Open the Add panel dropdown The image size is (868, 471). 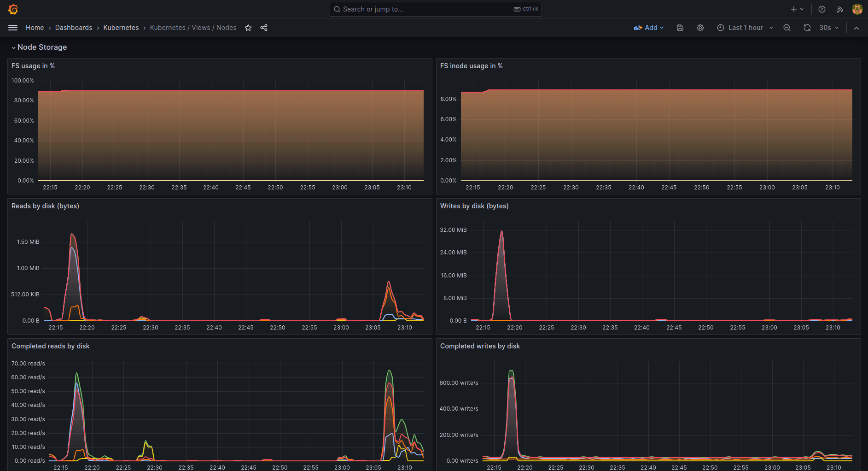tap(649, 28)
